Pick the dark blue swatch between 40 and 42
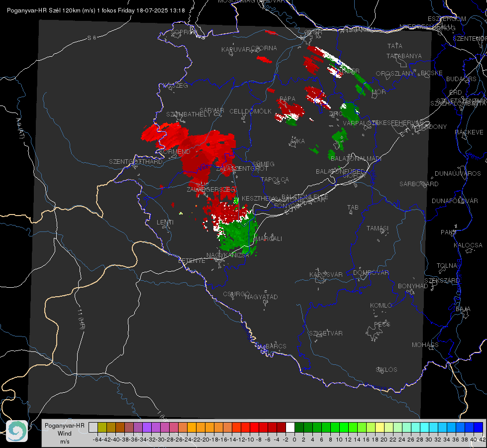Image resolution: width=487 pixels, height=448 pixels. 479,427
